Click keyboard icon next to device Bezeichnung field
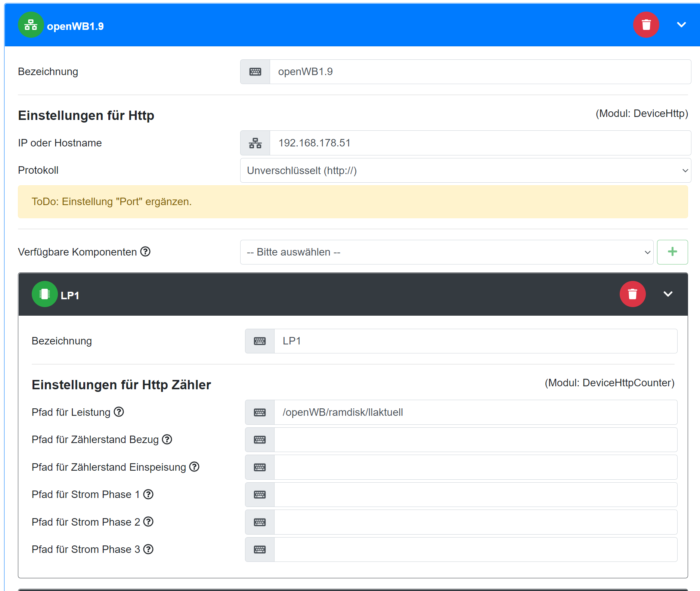This screenshot has width=700, height=591. 255,72
